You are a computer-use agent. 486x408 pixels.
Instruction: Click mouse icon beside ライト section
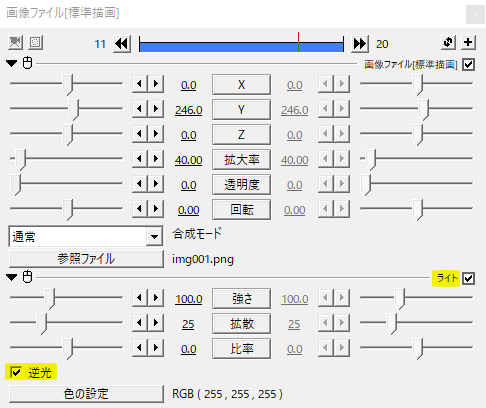(x=27, y=277)
